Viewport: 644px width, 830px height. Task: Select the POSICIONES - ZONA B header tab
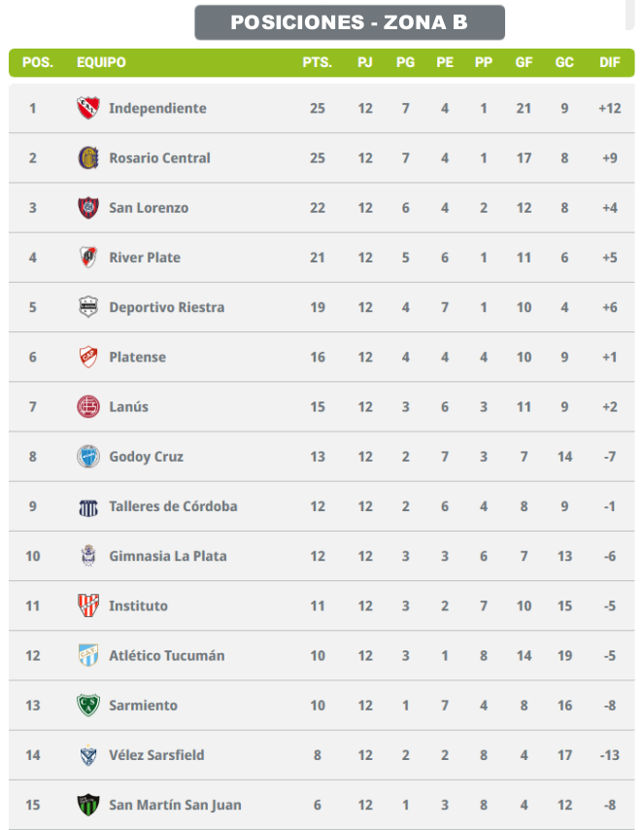coord(350,22)
